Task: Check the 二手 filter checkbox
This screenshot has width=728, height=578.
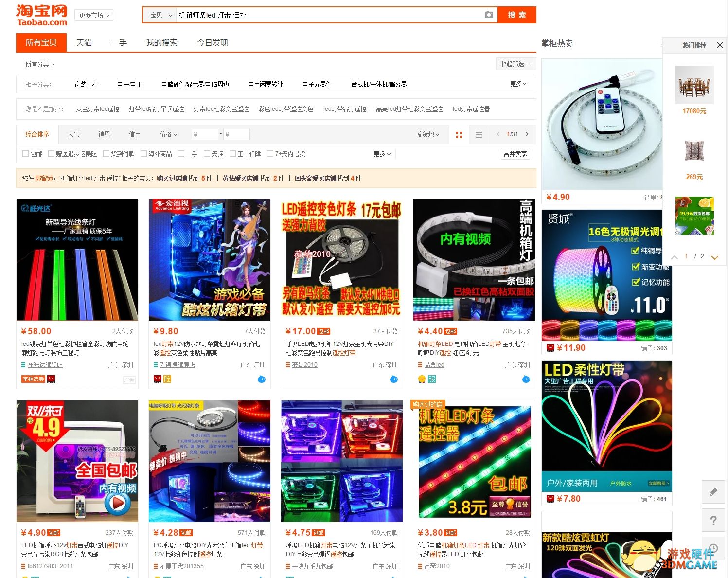Action: pyautogui.click(x=181, y=154)
